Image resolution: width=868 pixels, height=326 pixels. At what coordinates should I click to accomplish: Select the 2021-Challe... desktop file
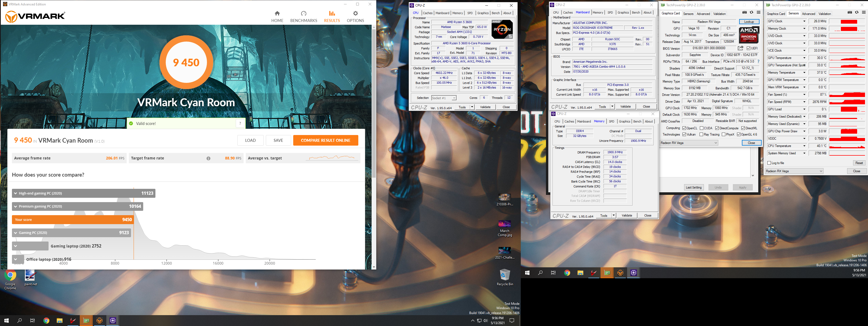[x=505, y=253]
